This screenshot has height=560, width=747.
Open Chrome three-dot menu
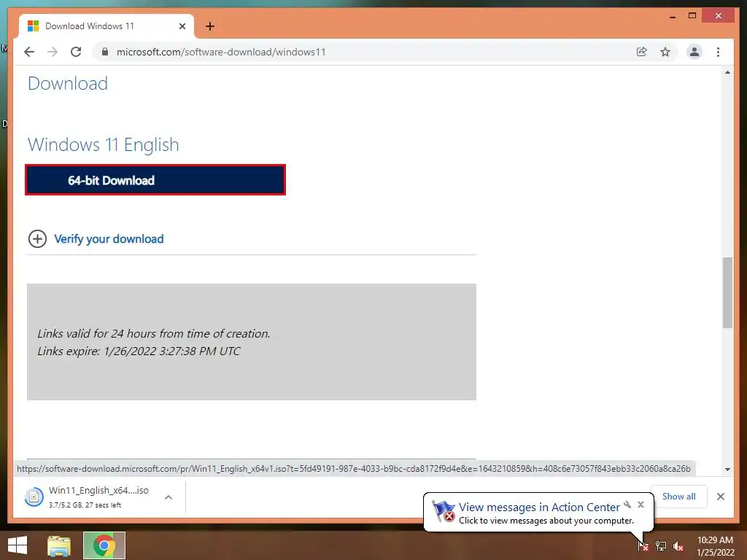[x=718, y=52]
